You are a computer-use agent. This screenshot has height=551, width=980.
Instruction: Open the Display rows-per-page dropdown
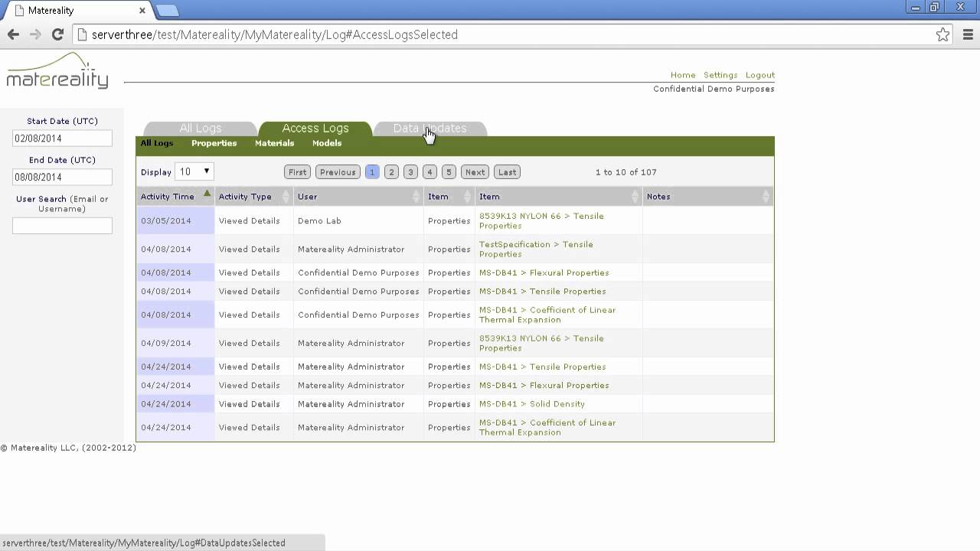(x=194, y=172)
